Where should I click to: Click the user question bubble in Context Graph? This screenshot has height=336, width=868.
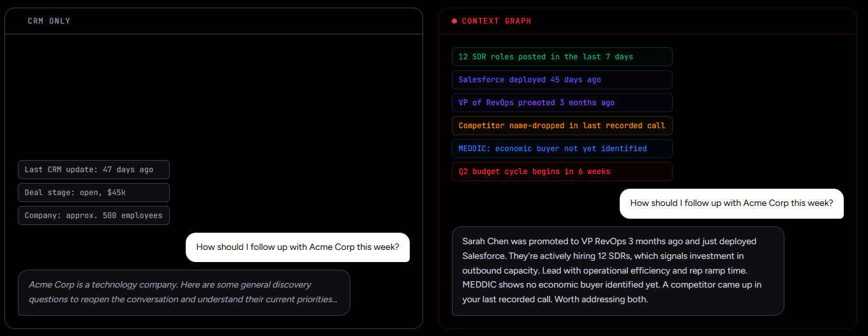(x=731, y=203)
